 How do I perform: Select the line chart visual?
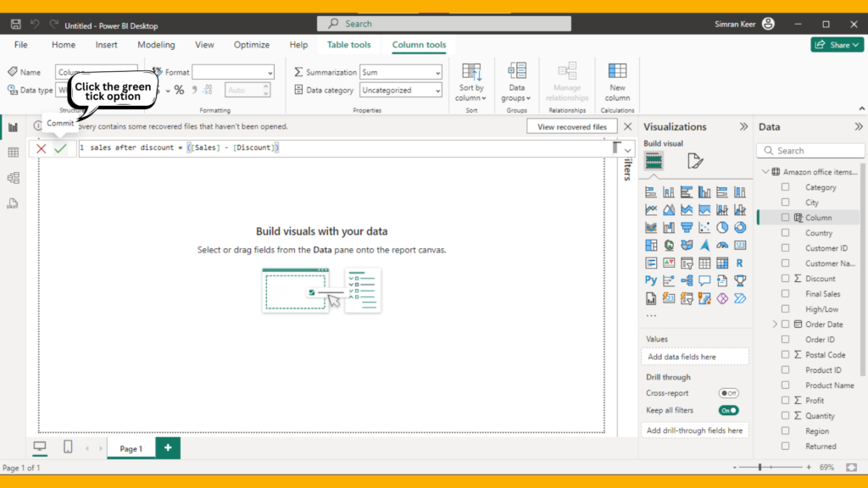[651, 210]
